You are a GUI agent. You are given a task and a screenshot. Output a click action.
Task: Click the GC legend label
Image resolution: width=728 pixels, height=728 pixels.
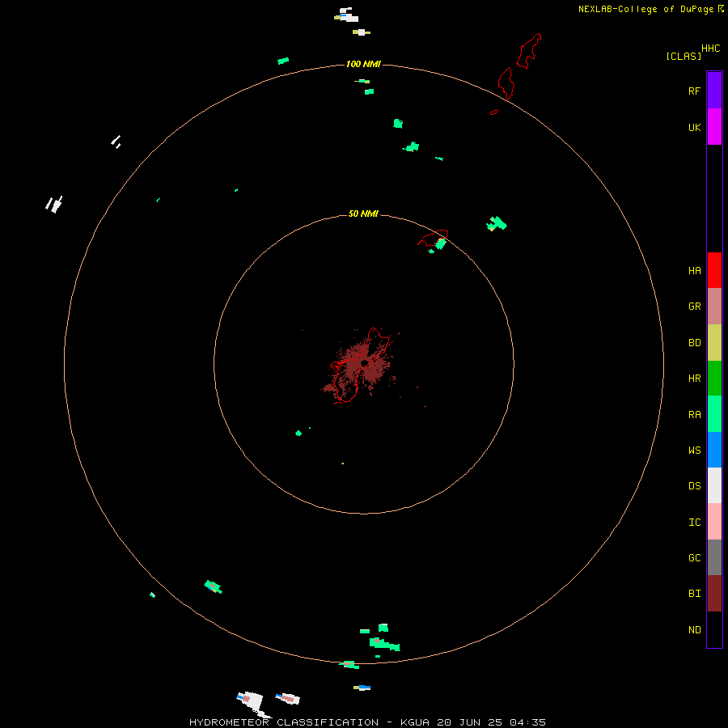tap(694, 558)
